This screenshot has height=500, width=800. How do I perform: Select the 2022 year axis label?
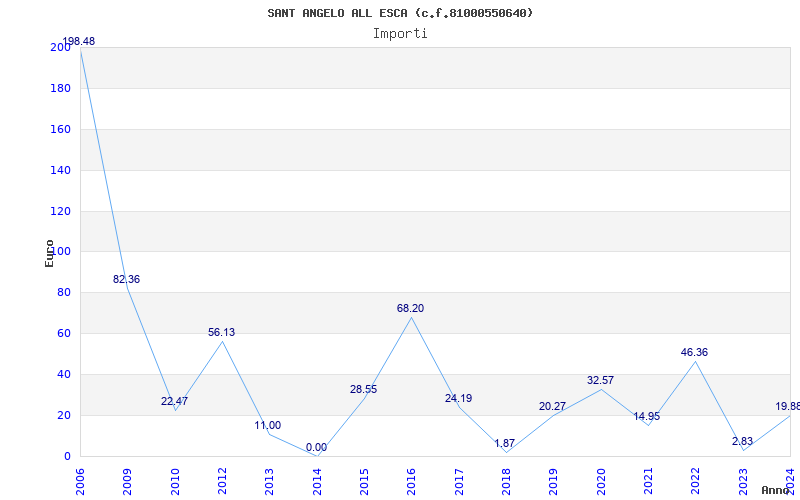click(695, 482)
